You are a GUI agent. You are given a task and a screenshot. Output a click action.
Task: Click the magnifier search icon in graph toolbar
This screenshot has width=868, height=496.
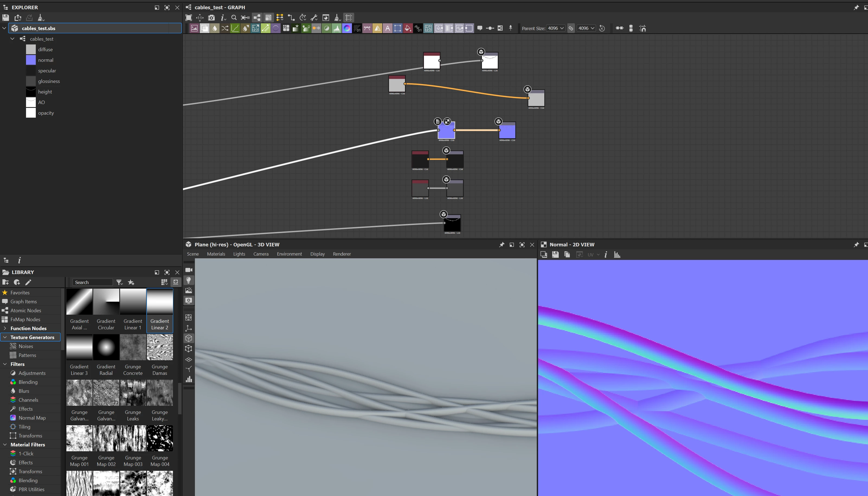tap(234, 18)
